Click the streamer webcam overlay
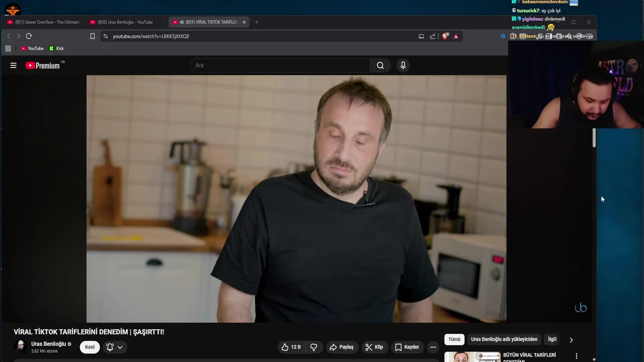 coord(576,84)
